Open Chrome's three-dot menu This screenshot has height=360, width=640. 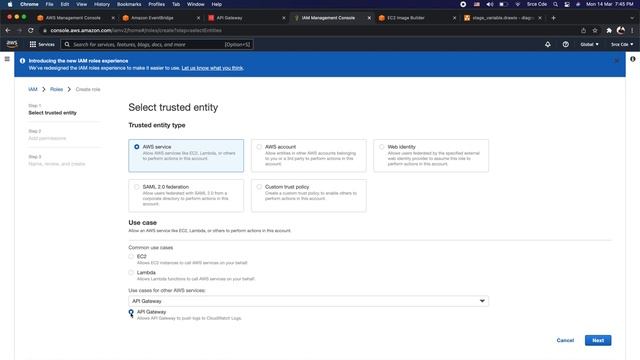(632, 31)
